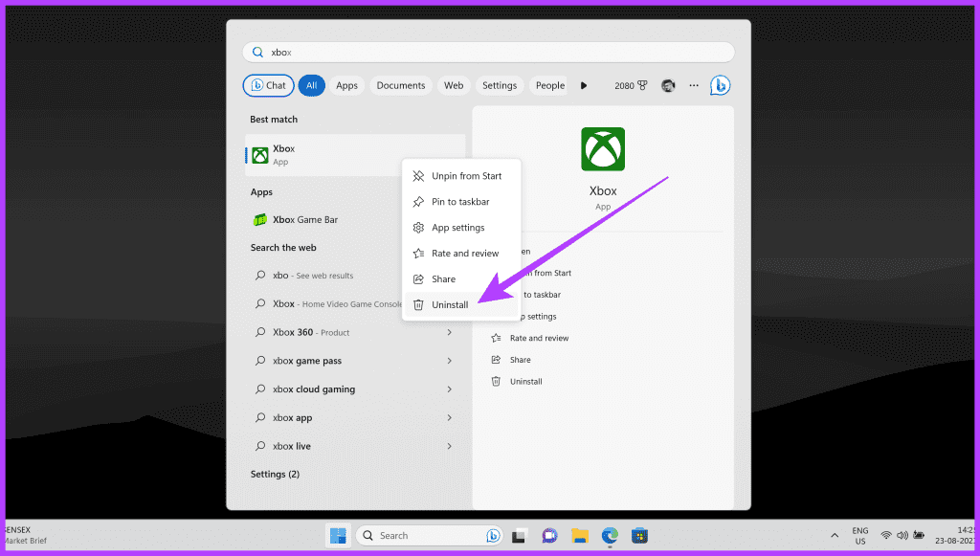The width and height of the screenshot is (980, 556).
Task: Select the All filter tab
Action: tap(311, 85)
